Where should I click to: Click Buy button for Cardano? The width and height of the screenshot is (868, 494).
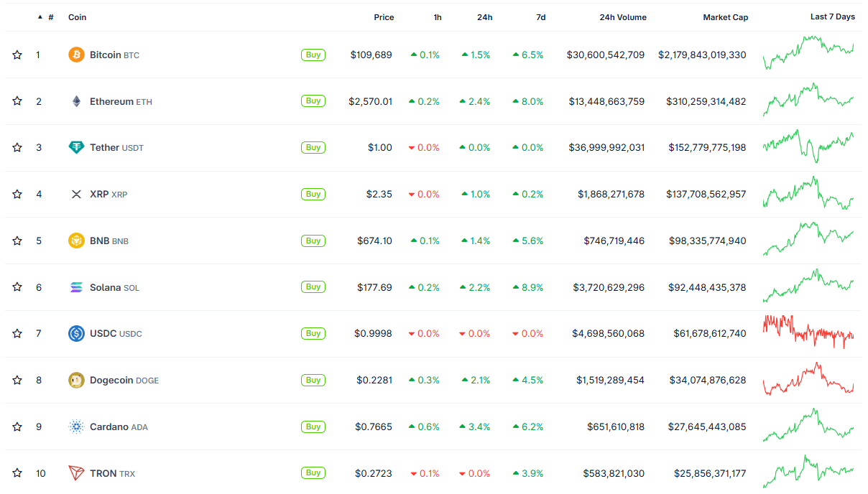pos(313,427)
